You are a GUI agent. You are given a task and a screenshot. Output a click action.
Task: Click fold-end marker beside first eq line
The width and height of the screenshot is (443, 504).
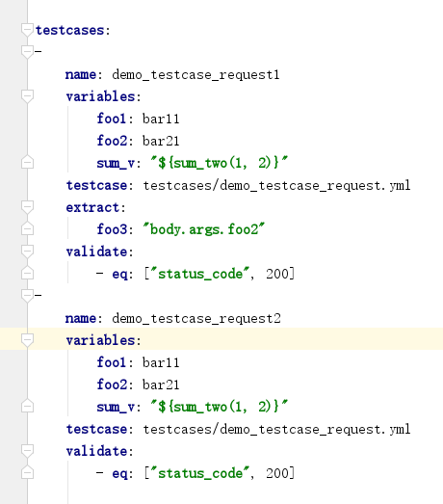click(27, 273)
